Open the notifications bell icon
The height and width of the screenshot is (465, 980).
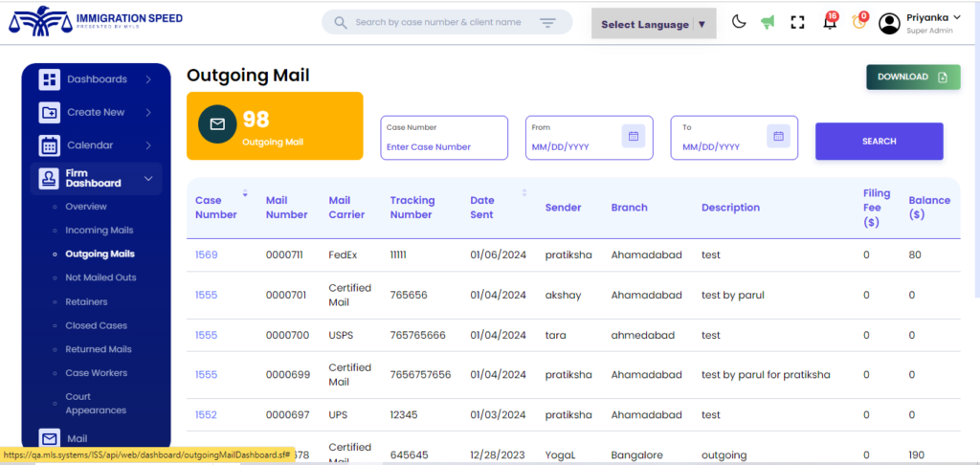[830, 24]
